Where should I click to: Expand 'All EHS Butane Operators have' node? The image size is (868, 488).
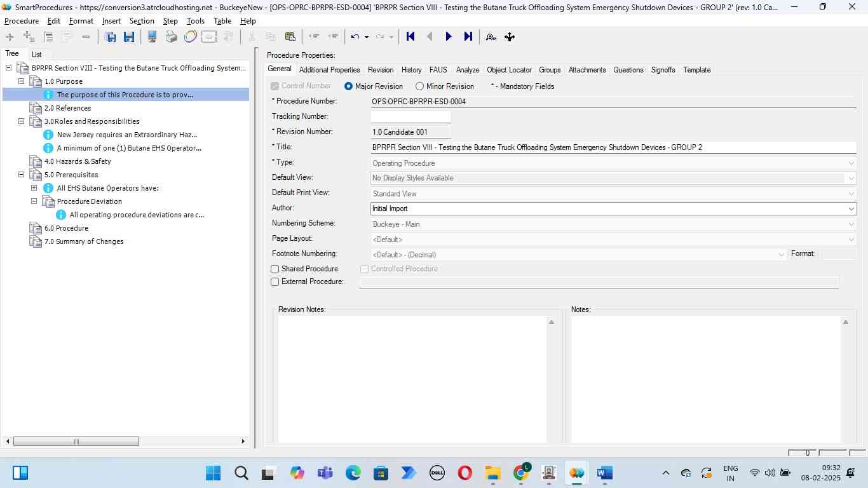tap(34, 188)
